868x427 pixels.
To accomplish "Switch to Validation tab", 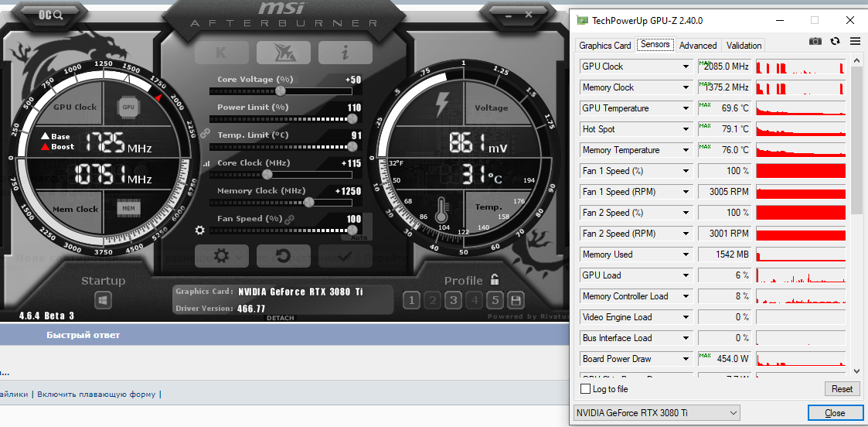I will point(744,46).
